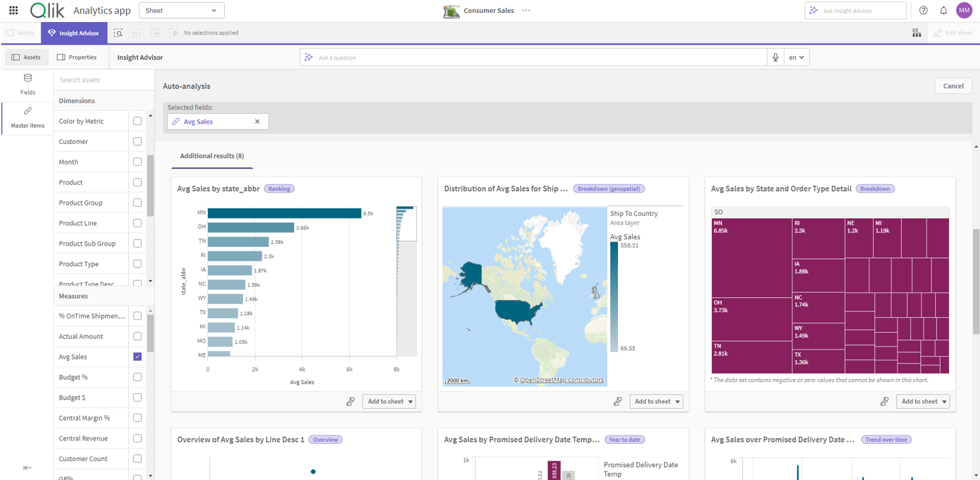Select the MN 6.85k treemap tile
980x480 pixels.
pyautogui.click(x=751, y=258)
